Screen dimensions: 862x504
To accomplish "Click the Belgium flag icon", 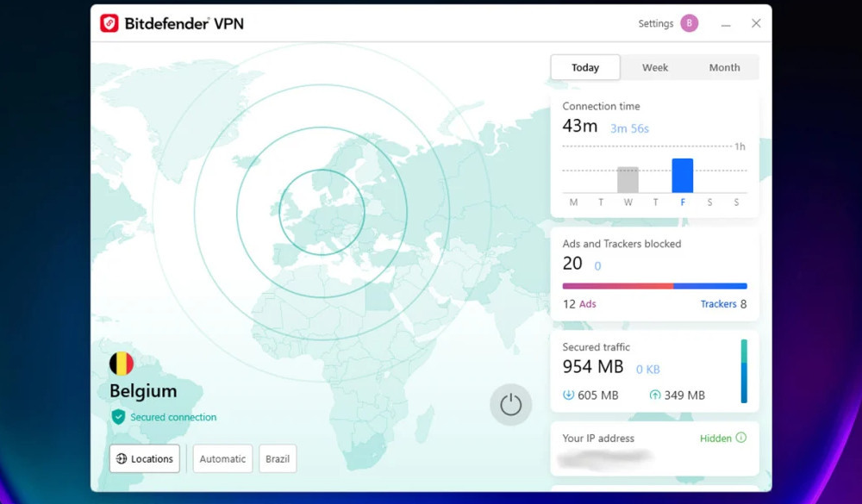I will pyautogui.click(x=122, y=364).
